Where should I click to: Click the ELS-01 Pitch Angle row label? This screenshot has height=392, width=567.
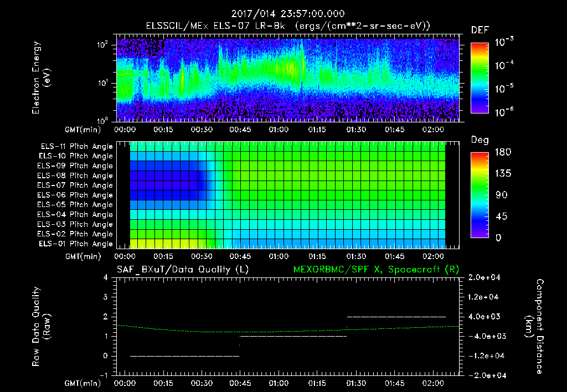pyautogui.click(x=76, y=244)
